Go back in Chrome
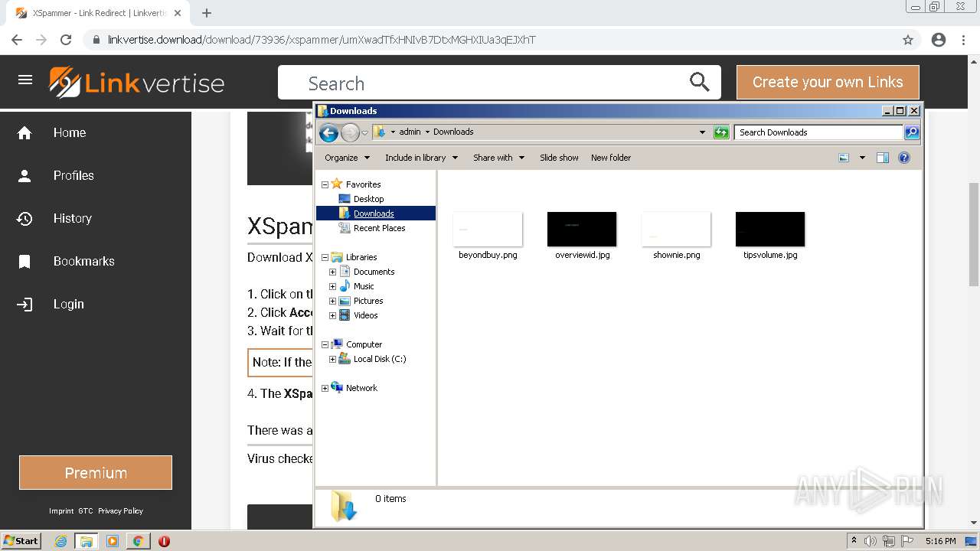 [17, 40]
